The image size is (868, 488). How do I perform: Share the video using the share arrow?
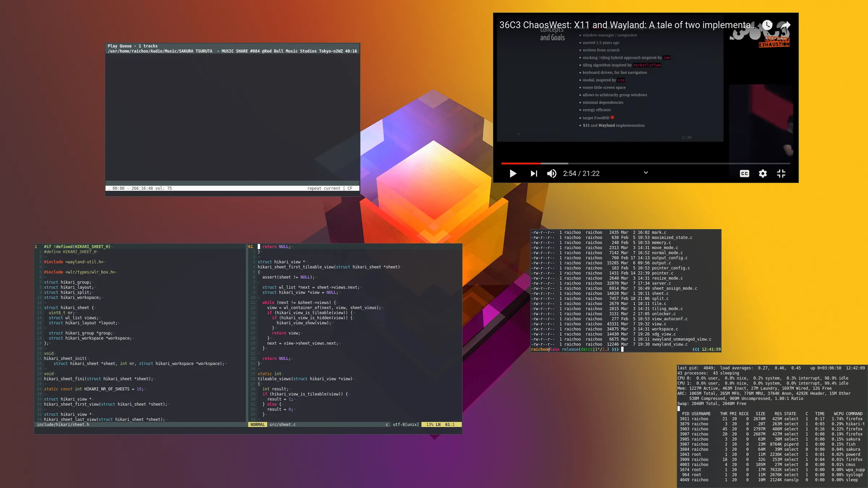pos(786,25)
